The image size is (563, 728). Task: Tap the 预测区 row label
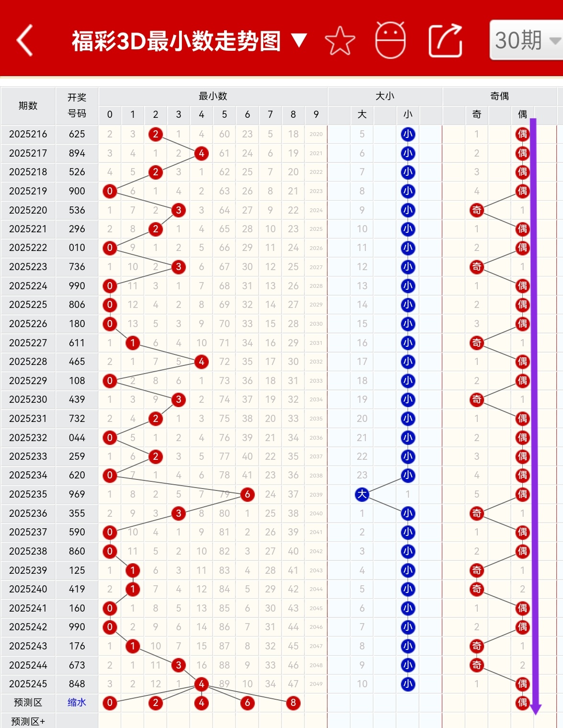pyautogui.click(x=28, y=703)
